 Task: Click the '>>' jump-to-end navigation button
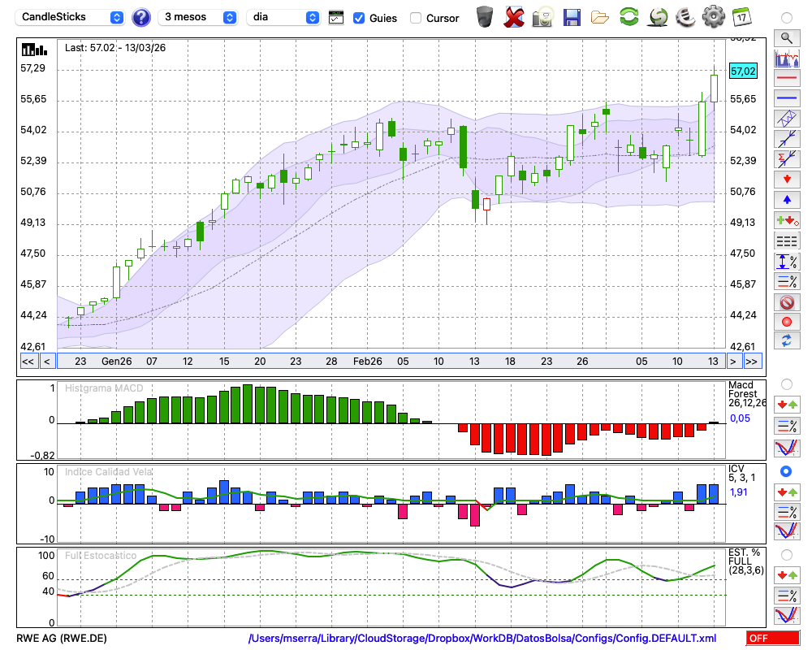pyautogui.click(x=752, y=361)
